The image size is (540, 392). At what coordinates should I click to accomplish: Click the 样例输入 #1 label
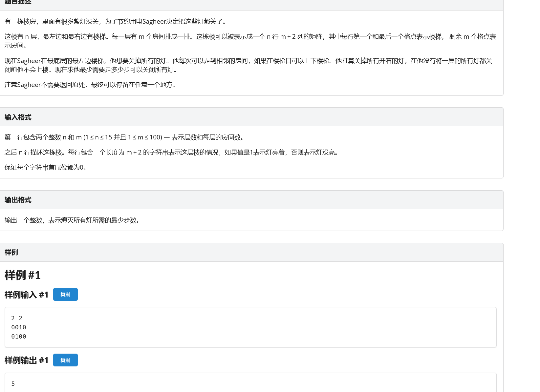pyautogui.click(x=26, y=295)
